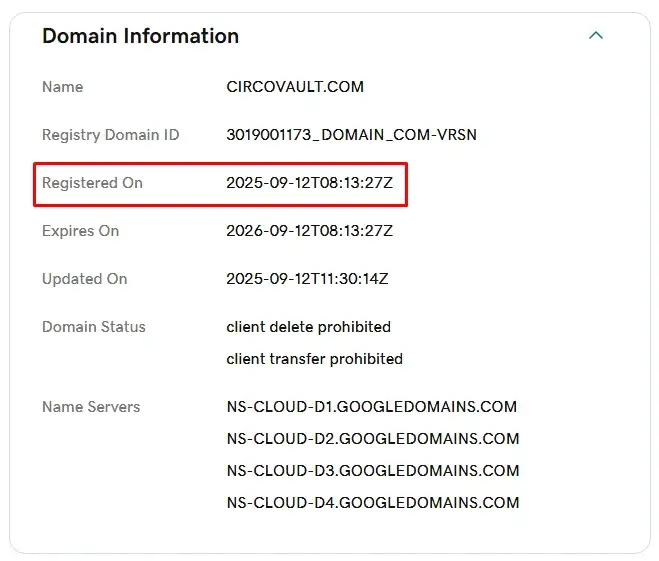The width and height of the screenshot is (659, 561).
Task: Click the Registered On label
Action: click(92, 183)
